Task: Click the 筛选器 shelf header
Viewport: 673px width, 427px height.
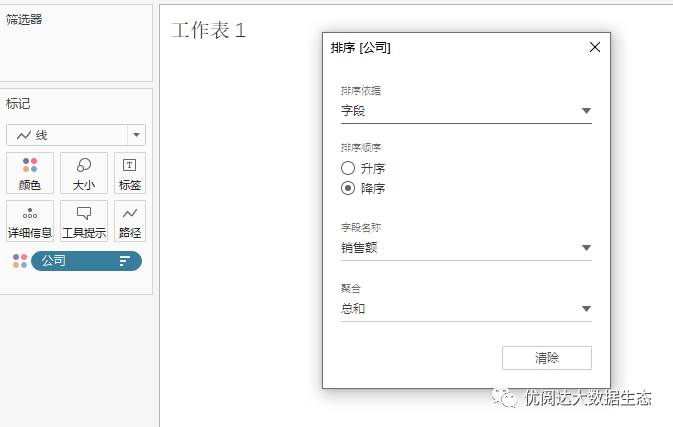Action: [x=24, y=19]
